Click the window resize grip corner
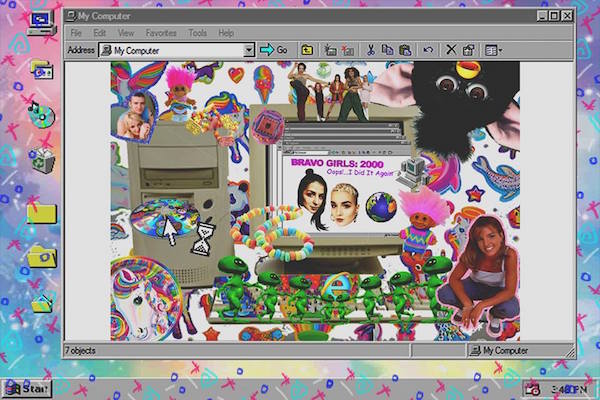This screenshot has width=600, height=400. [x=570, y=352]
